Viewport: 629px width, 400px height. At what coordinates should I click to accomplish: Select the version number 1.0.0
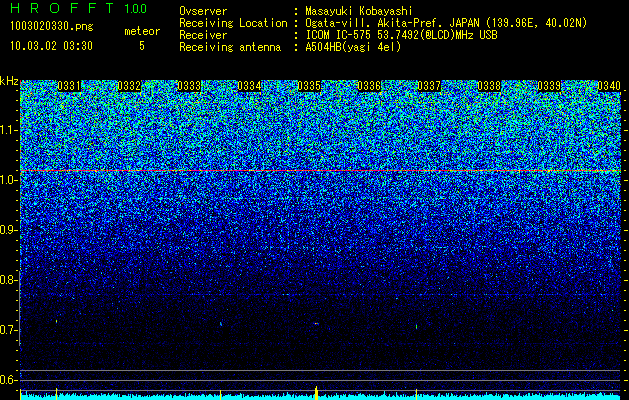coord(135,8)
